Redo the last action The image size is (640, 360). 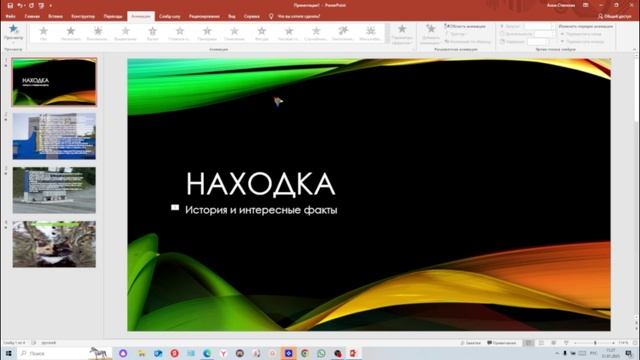click(x=31, y=5)
